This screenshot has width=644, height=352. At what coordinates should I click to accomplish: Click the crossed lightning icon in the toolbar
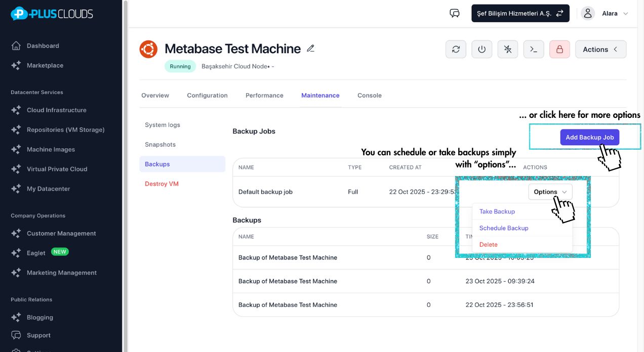507,49
